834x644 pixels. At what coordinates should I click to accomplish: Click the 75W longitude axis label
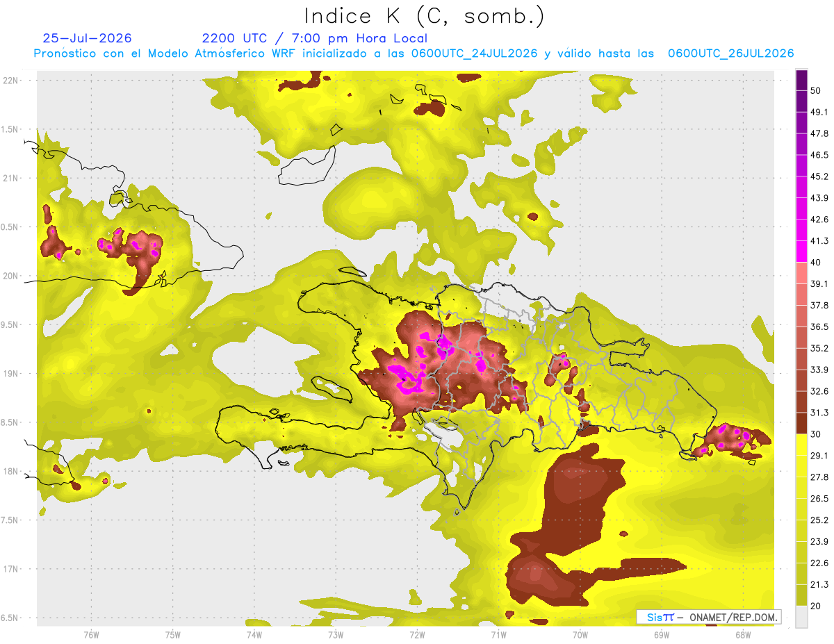(173, 634)
